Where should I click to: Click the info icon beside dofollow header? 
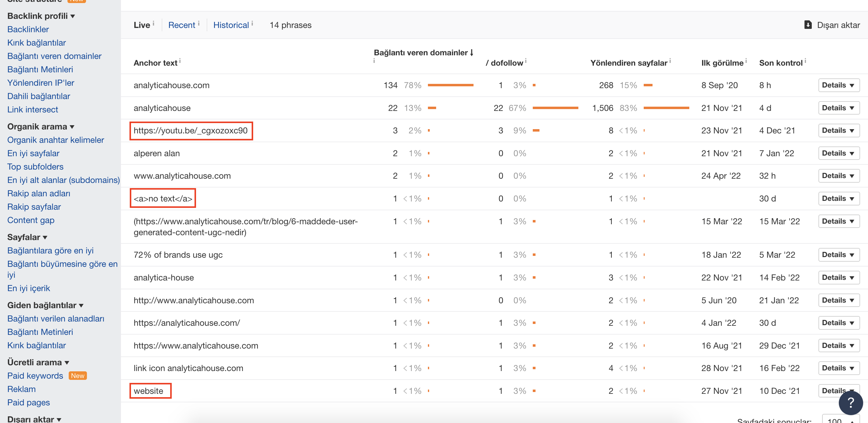526,60
